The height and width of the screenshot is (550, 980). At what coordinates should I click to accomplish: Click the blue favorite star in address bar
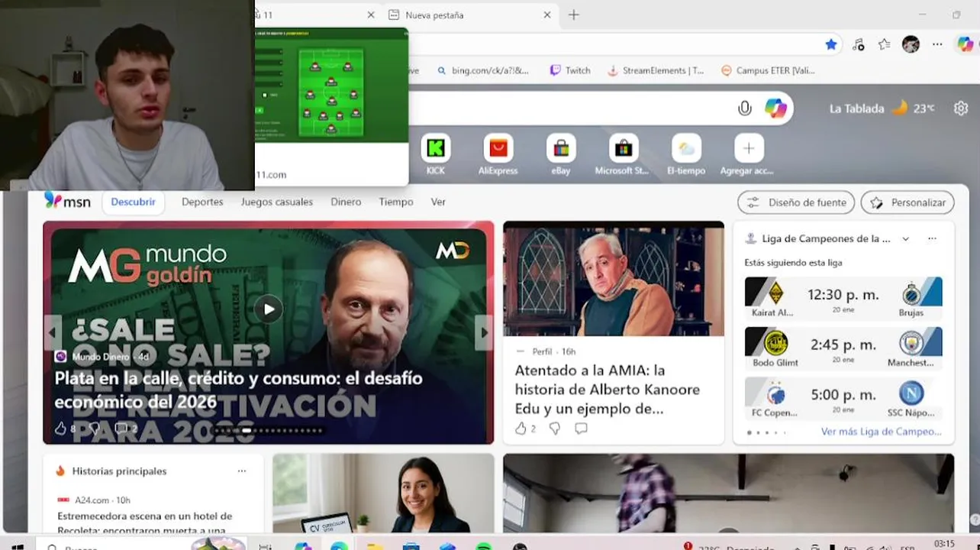point(831,44)
